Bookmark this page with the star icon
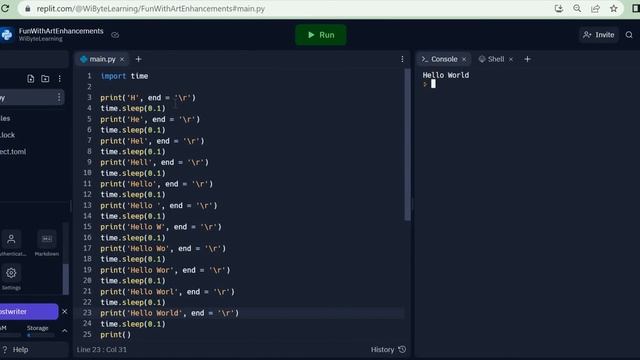640x360 pixels. point(613,8)
